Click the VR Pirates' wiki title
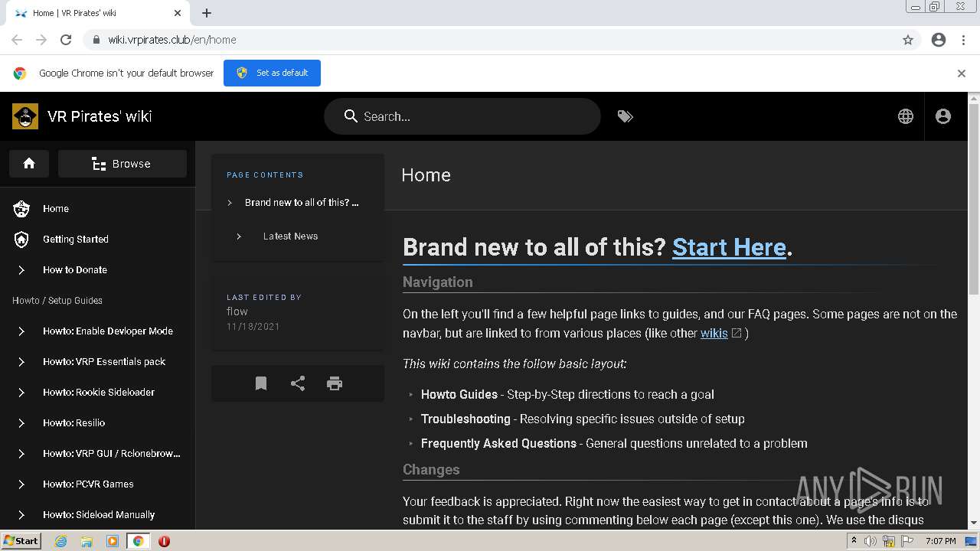Viewport: 980px width, 551px height. [100, 116]
